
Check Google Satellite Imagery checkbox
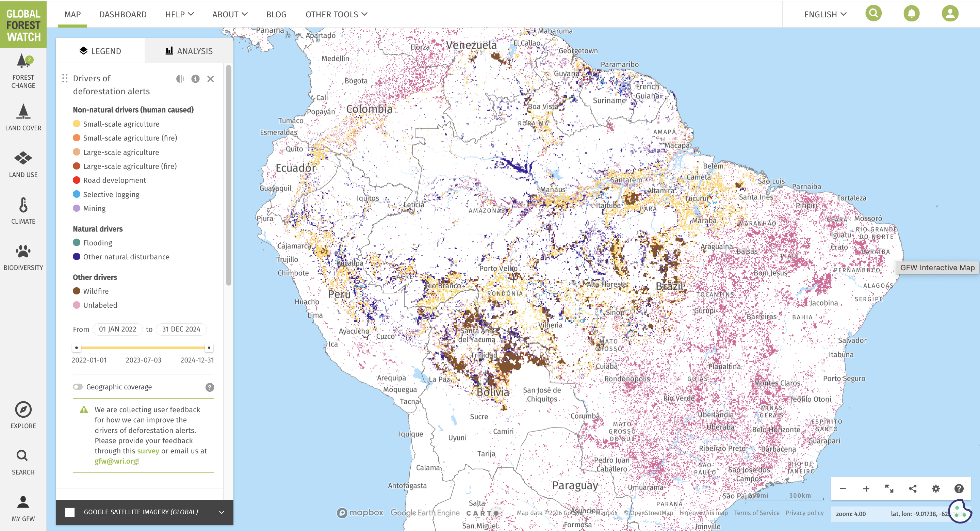70,512
